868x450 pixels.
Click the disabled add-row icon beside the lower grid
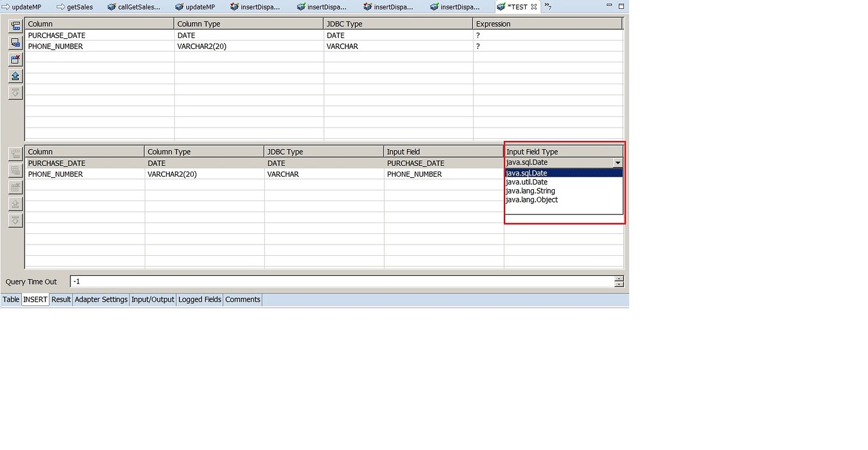[16, 154]
